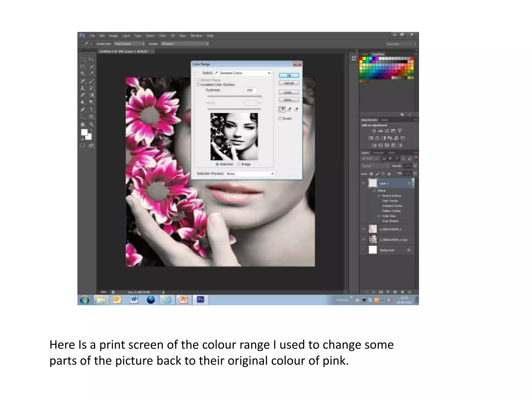
Task: Open the Sample All Layers dropdown
Action: 185,44
